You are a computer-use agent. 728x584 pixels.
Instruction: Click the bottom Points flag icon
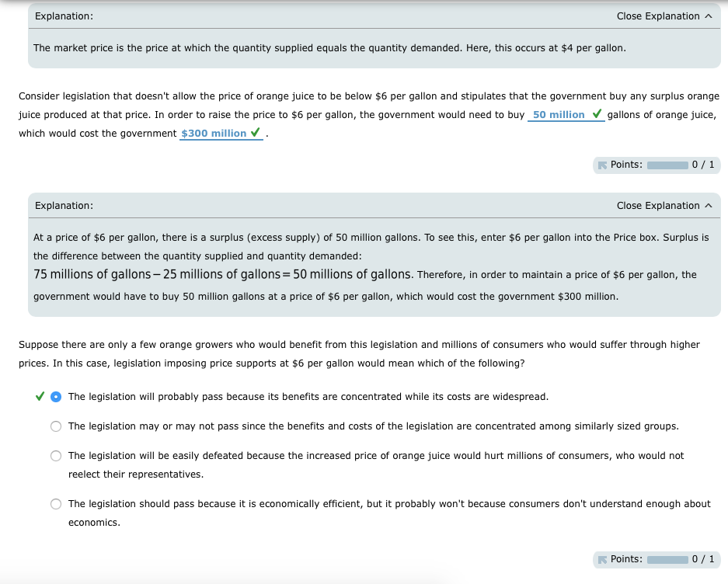602,559
